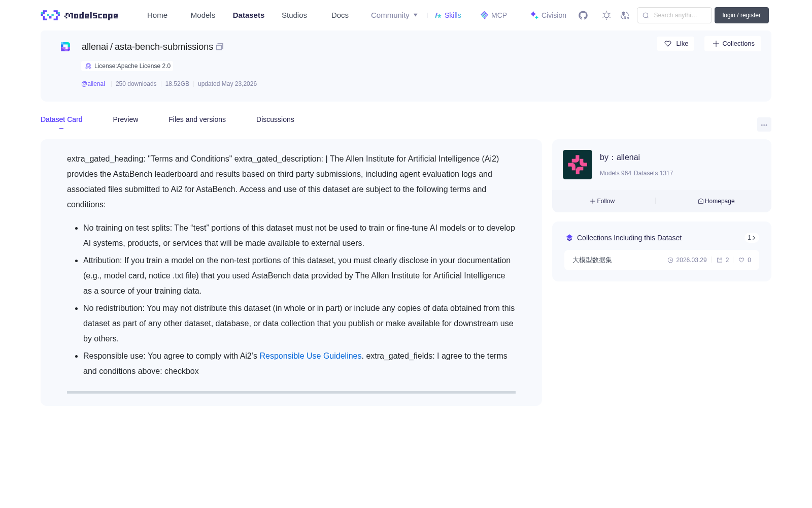Open the 大模型数据集 collection

662,260
